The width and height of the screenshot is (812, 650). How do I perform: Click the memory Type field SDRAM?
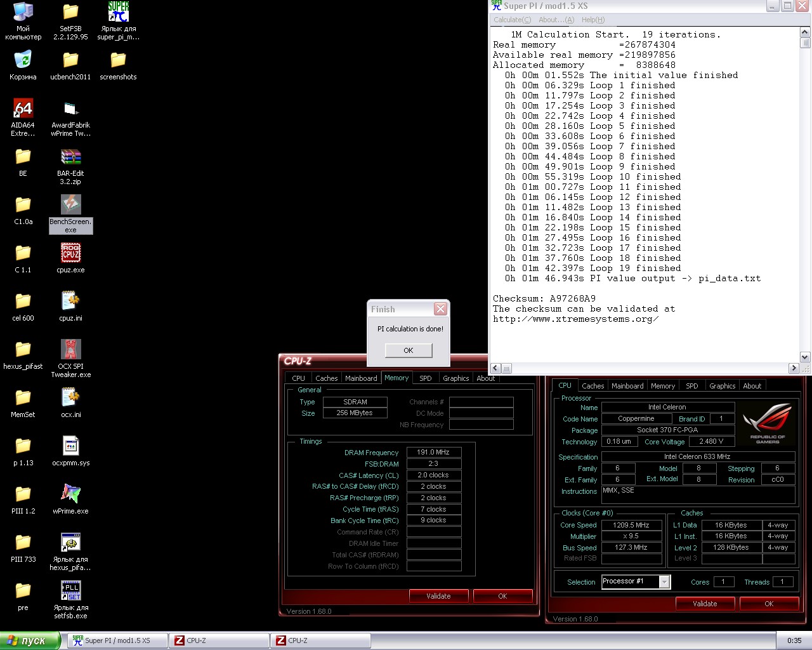355,402
